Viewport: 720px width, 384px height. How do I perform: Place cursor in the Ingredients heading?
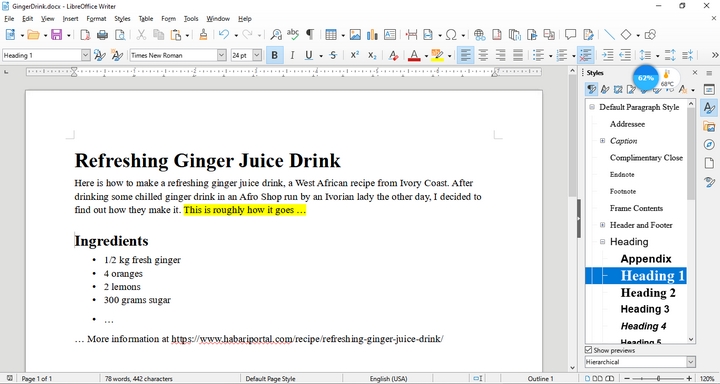(x=112, y=241)
